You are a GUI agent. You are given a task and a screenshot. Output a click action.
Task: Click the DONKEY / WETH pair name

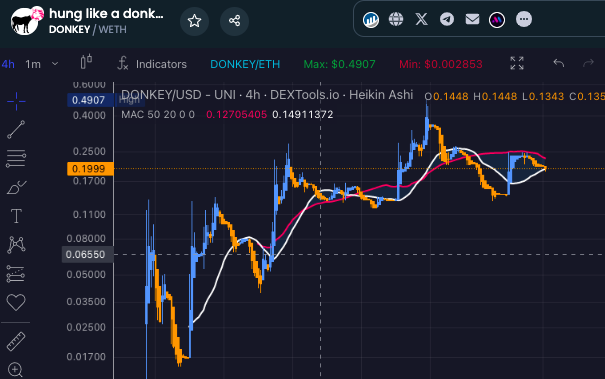[88, 30]
